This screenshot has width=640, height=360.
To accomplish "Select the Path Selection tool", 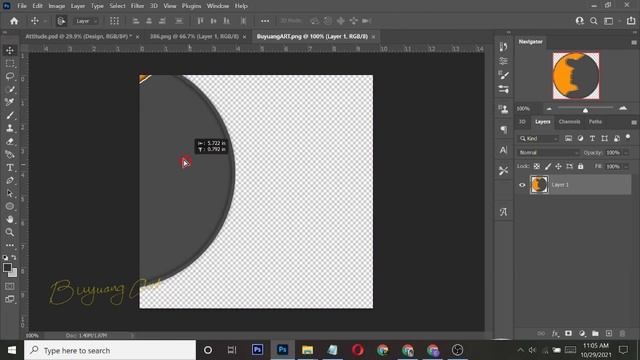I will [10, 193].
